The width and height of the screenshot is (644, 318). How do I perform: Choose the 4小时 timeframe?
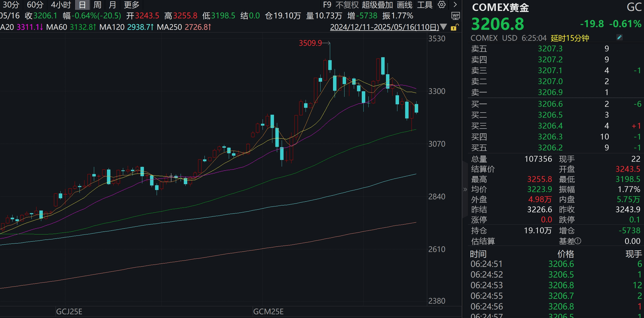coord(61,5)
